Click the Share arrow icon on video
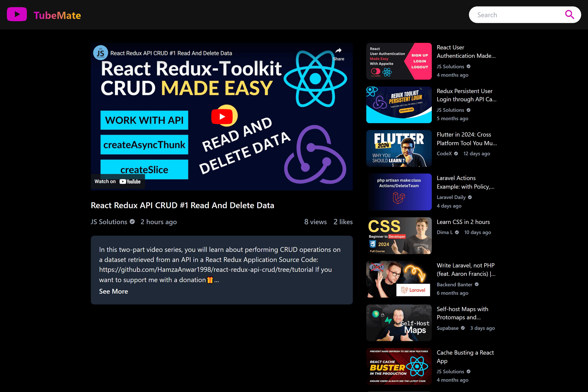The height and width of the screenshot is (392, 588). pyautogui.click(x=339, y=51)
